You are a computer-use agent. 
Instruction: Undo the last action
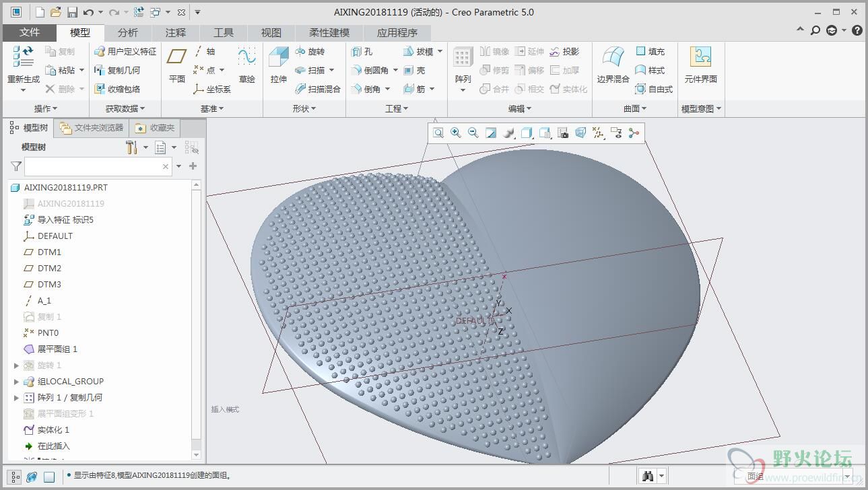tap(88, 12)
